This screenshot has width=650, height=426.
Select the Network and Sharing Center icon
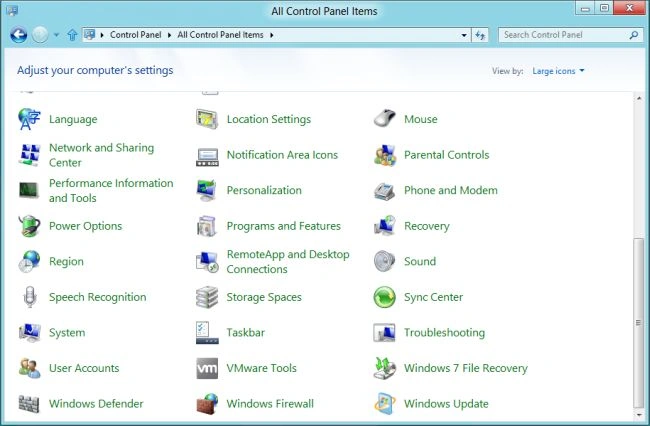coord(29,155)
